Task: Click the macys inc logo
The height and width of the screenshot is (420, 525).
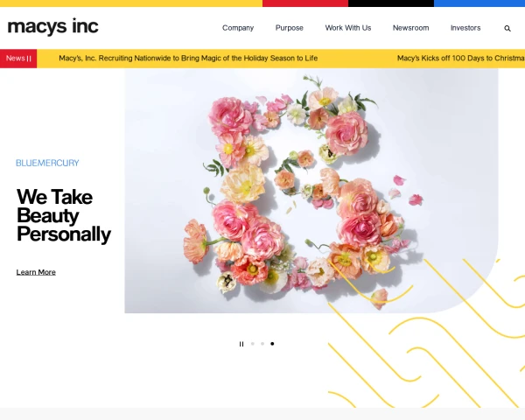Action: click(x=52, y=26)
